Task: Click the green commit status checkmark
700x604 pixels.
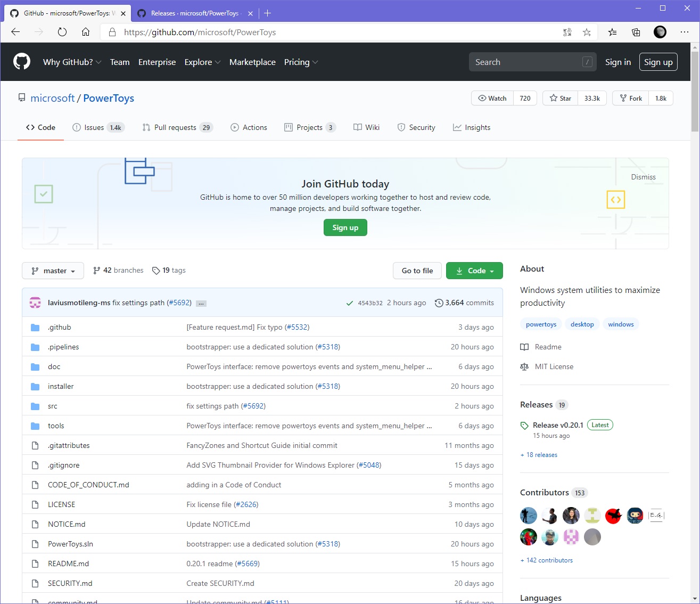Action: [350, 303]
